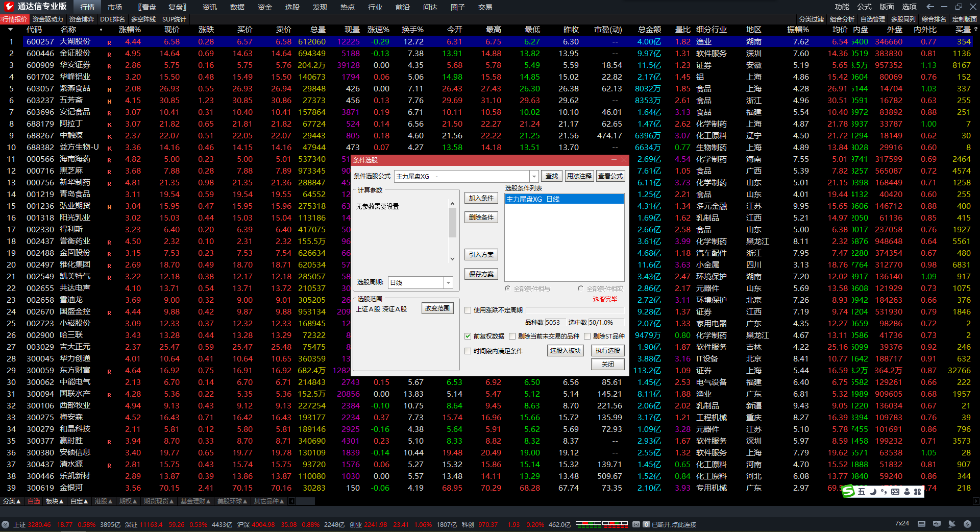Click the moon icon on Sogou input bar
Screen dimensions: 980x532
(x=873, y=492)
